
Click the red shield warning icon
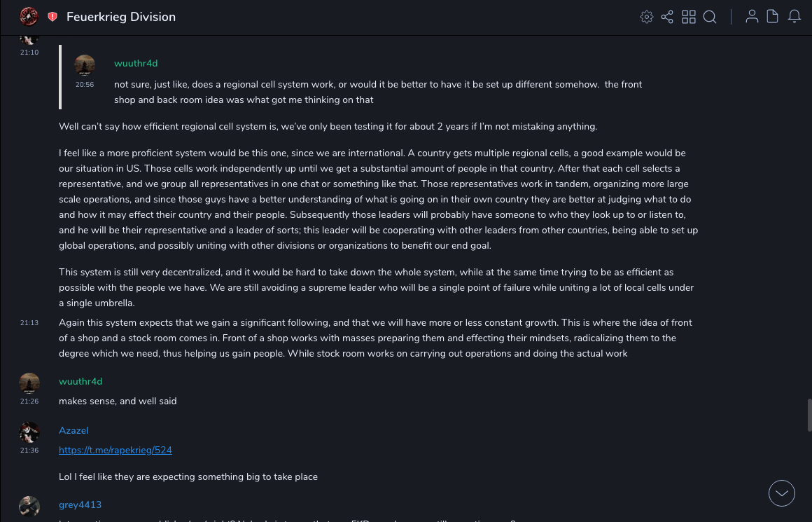click(52, 17)
